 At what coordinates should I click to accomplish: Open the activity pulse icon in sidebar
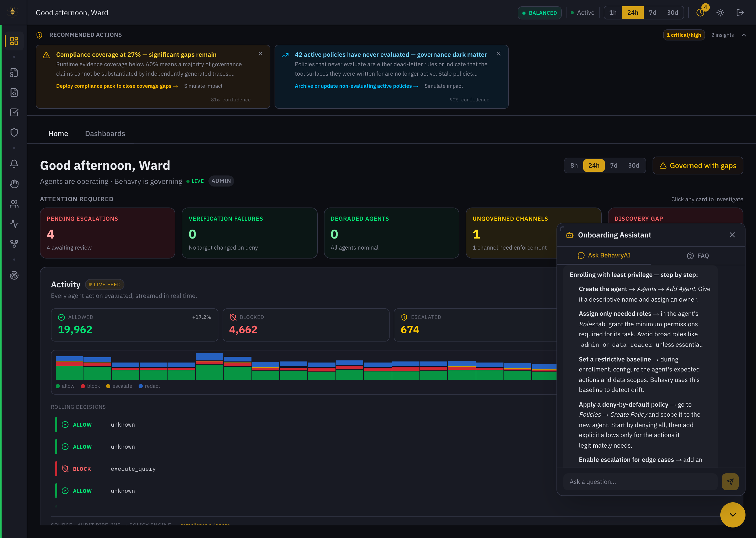tap(14, 224)
